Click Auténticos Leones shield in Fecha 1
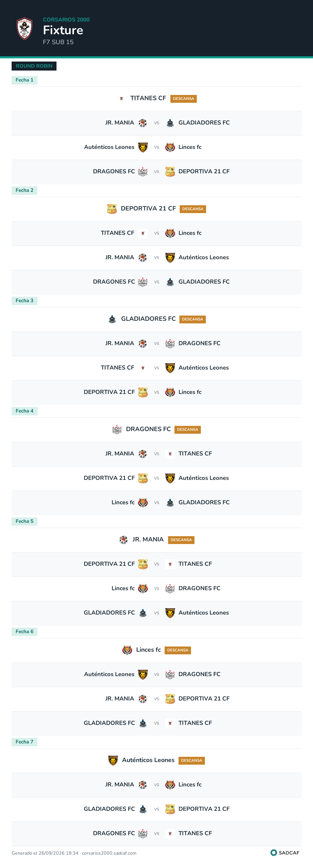The image size is (313, 868). [x=143, y=147]
